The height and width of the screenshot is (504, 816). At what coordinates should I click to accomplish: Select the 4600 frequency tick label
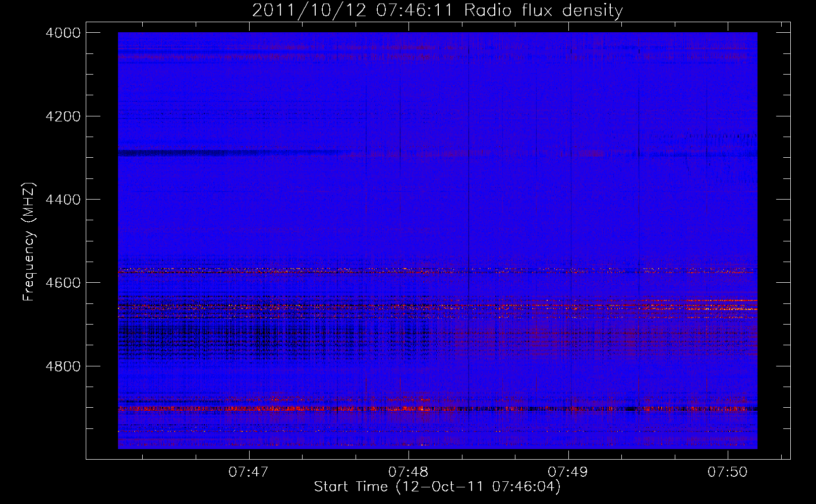(x=63, y=283)
